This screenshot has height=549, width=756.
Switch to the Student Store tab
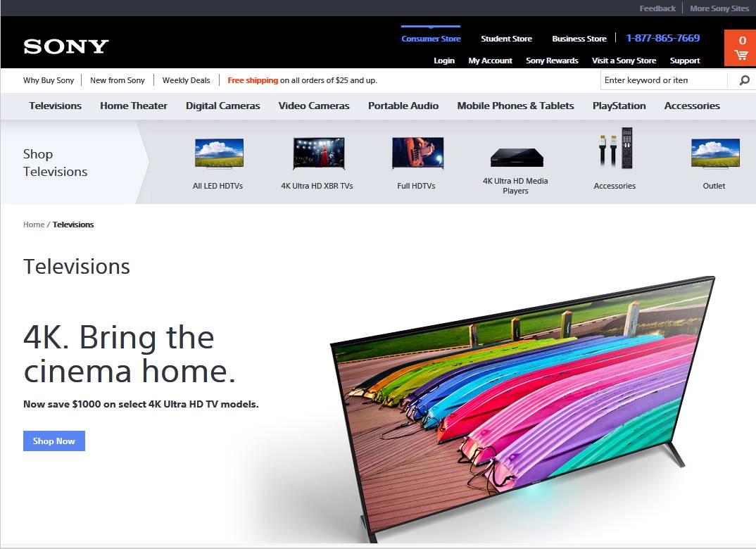point(506,39)
